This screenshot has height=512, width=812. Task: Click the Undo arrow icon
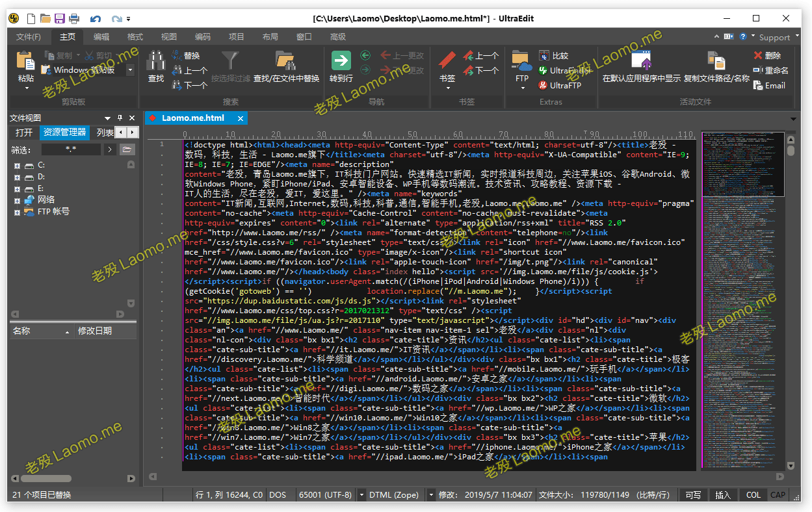[x=96, y=19]
